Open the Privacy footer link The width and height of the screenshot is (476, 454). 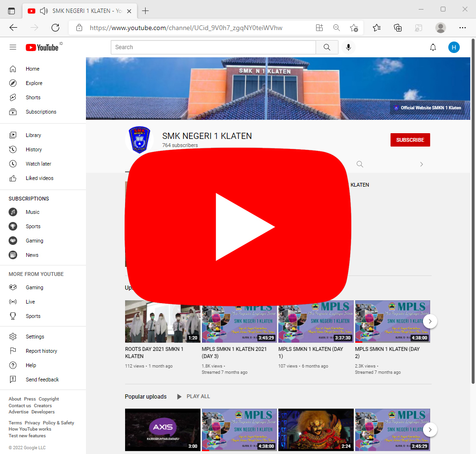(x=32, y=423)
